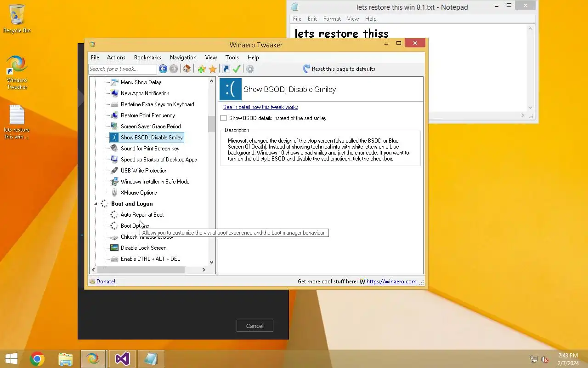Click the create shortcut toolbar icon
588x368 pixels.
[x=226, y=69]
